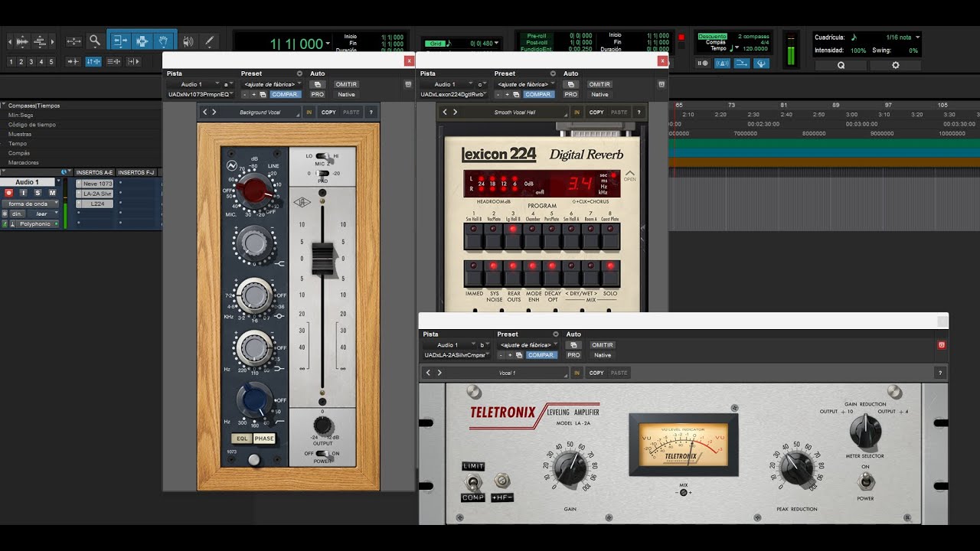980x551 pixels.
Task: Click the zoom toggle arrows icon
Action: click(73, 41)
